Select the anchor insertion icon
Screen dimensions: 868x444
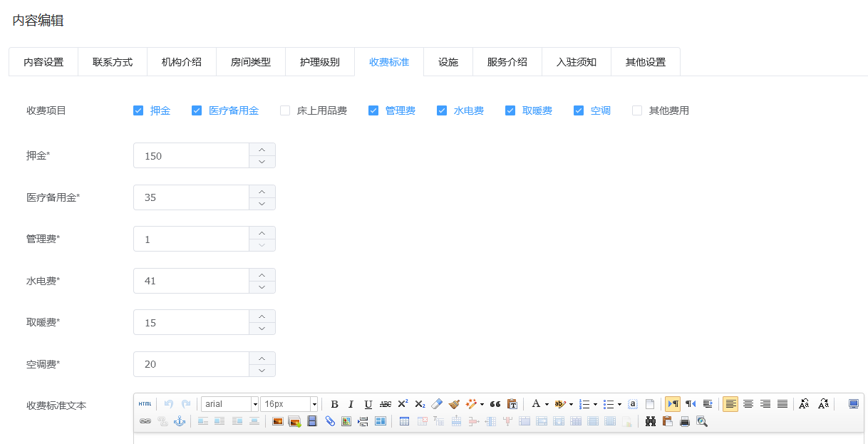(179, 421)
